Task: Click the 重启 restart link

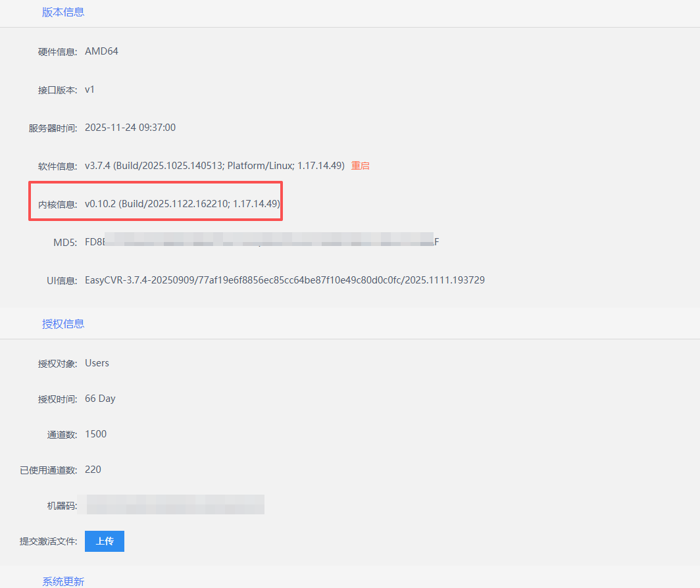Action: [360, 166]
